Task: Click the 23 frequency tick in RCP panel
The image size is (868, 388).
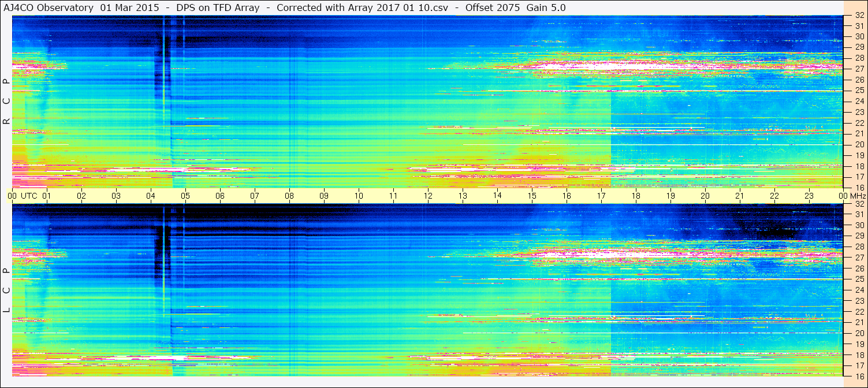Action: coord(859,112)
